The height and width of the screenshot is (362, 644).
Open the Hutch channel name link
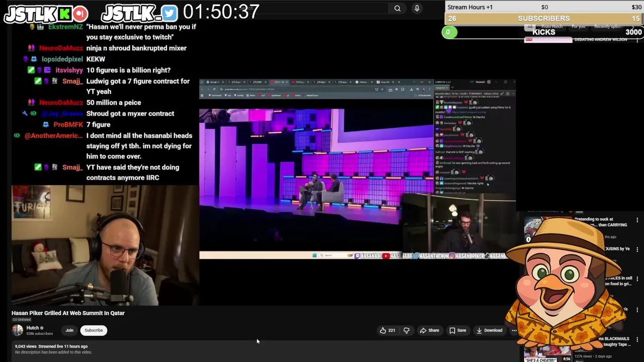[x=33, y=328]
